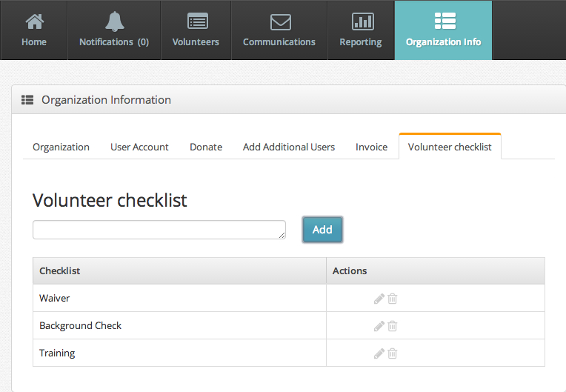Open Home from the navigation bar label
Screen dimensions: 566x392
click(34, 42)
